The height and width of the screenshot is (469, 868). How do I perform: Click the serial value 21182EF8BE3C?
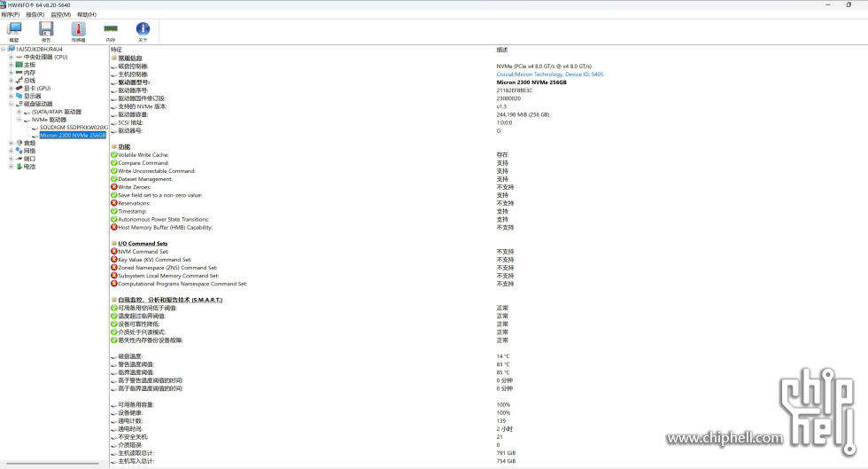[x=515, y=90]
